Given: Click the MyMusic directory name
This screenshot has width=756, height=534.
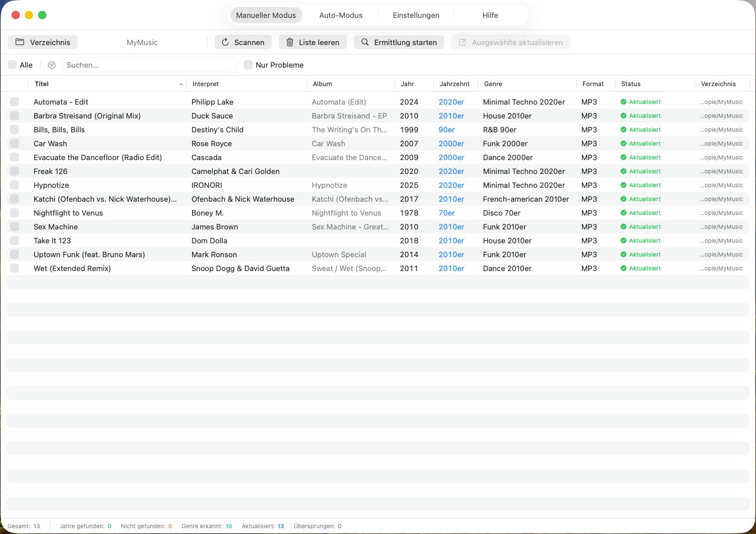Looking at the screenshot, I should tap(142, 43).
